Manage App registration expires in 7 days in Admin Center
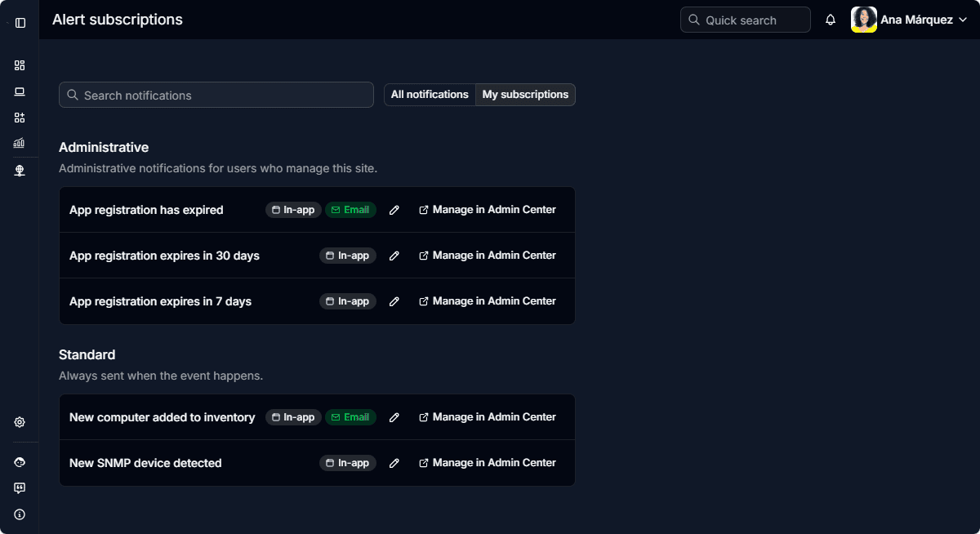 coord(488,301)
